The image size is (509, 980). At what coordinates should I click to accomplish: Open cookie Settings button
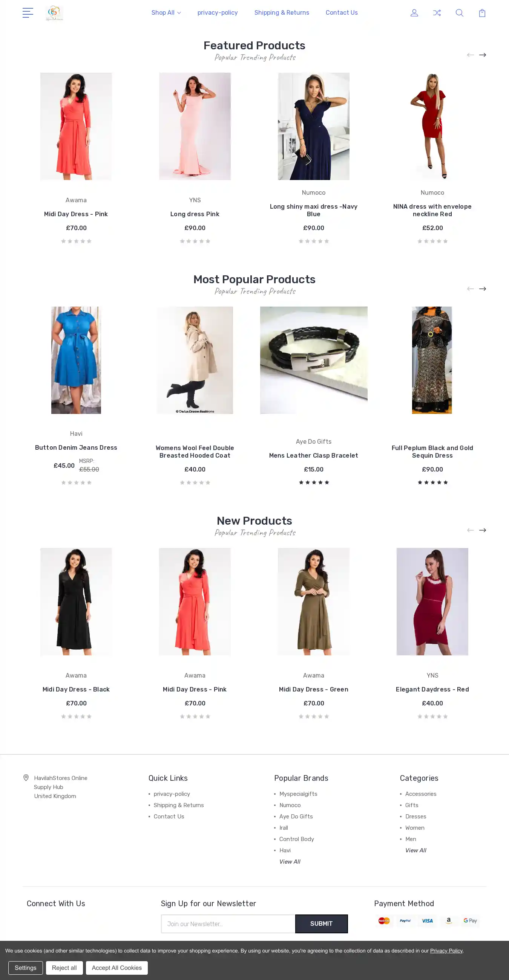26,968
